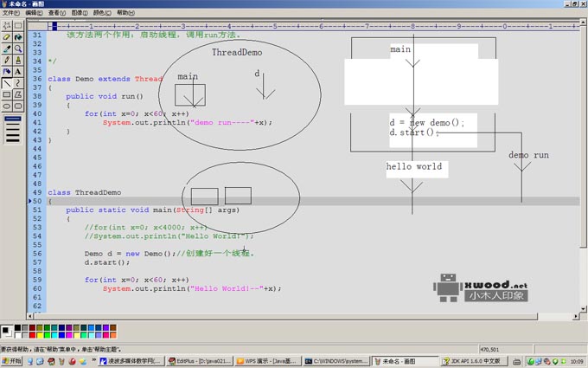Pick the black color swatch

tap(17, 328)
